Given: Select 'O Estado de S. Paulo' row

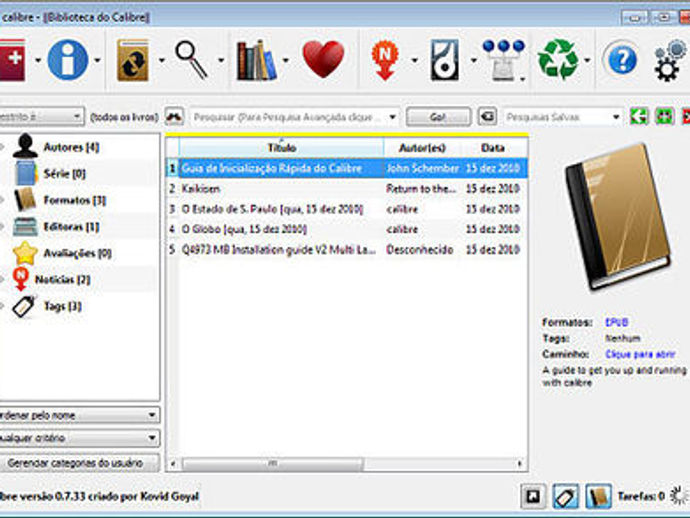Looking at the screenshot, I should pyautogui.click(x=347, y=209).
